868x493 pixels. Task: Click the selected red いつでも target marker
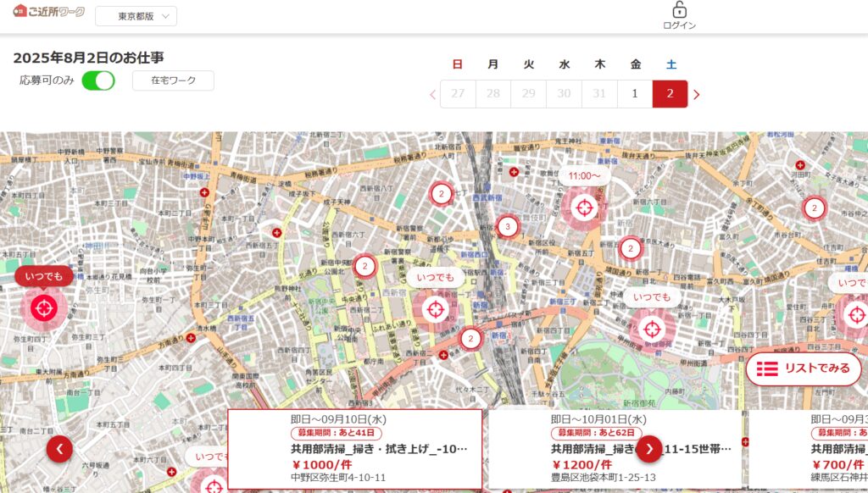(x=44, y=308)
